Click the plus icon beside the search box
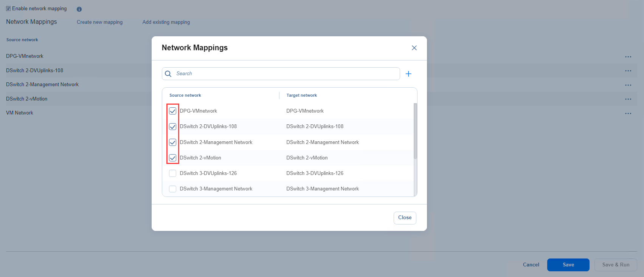This screenshot has height=277, width=644. (x=408, y=74)
